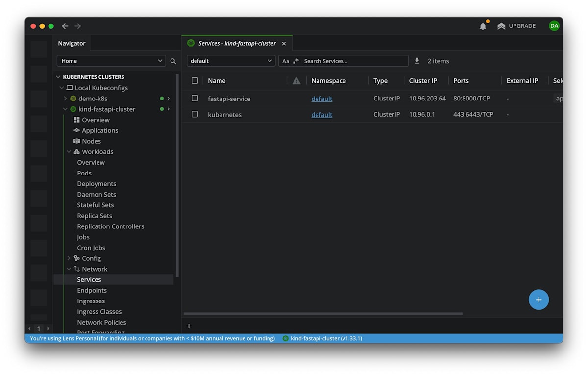
Task: Toggle the select-all checkbox in header
Action: click(195, 80)
